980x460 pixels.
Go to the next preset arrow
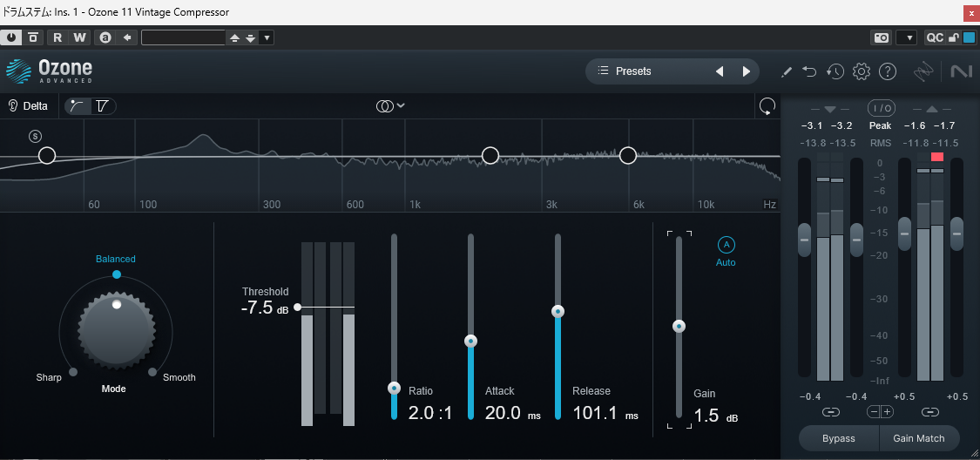[746, 71]
